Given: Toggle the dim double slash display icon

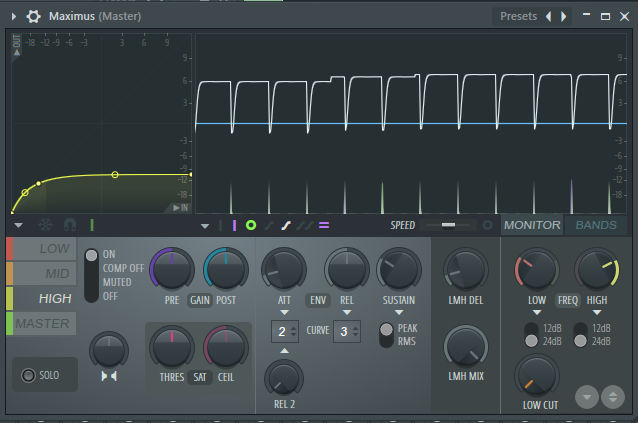Looking at the screenshot, I should pyautogui.click(x=305, y=225).
